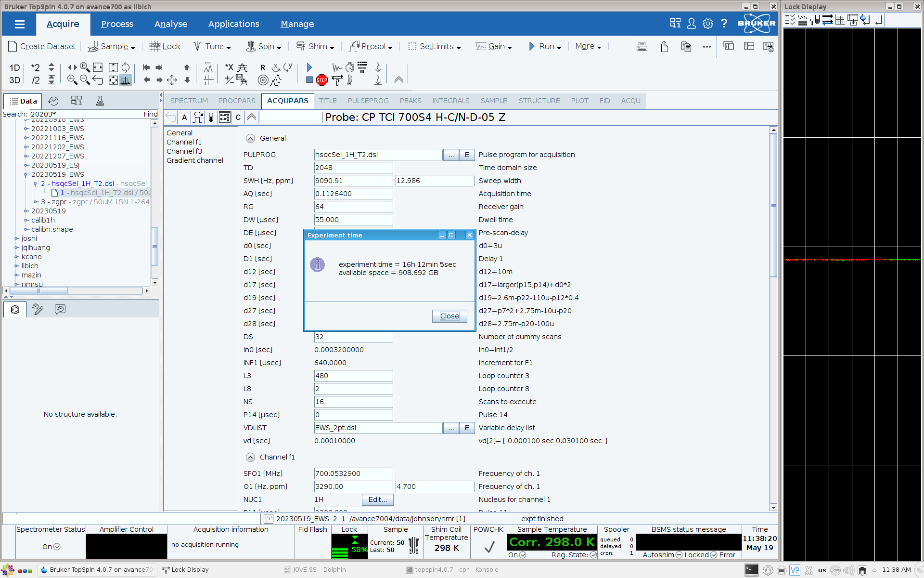
Task: Click Edit button next to NUC1
Action: coord(377,499)
